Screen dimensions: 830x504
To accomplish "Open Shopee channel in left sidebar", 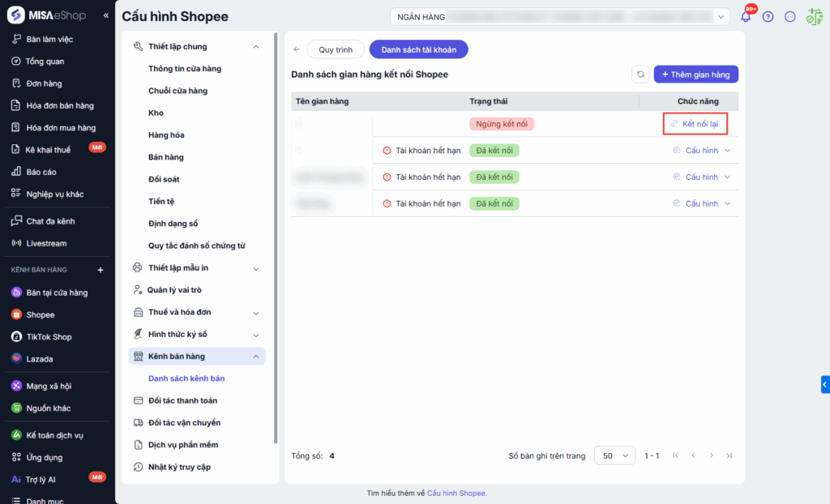I will click(x=40, y=314).
